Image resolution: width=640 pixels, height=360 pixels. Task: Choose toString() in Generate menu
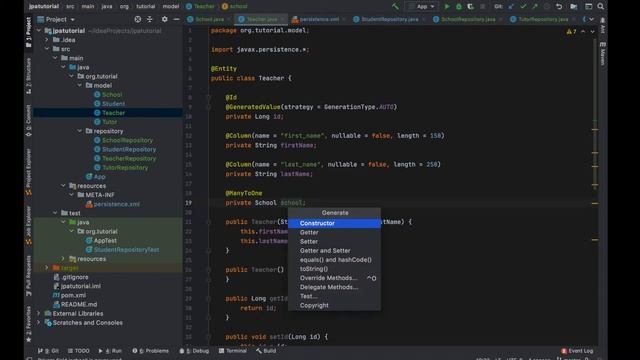(334, 269)
